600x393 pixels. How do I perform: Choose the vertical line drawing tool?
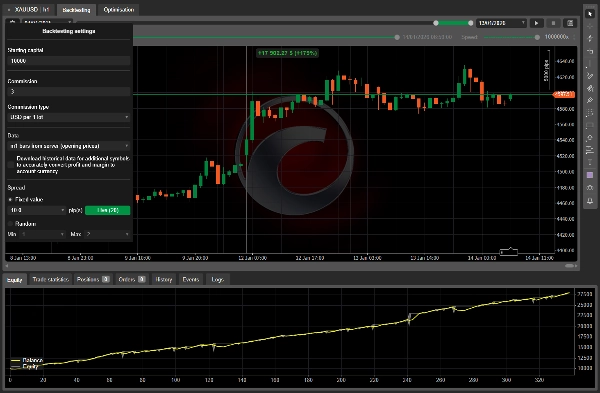click(590, 64)
